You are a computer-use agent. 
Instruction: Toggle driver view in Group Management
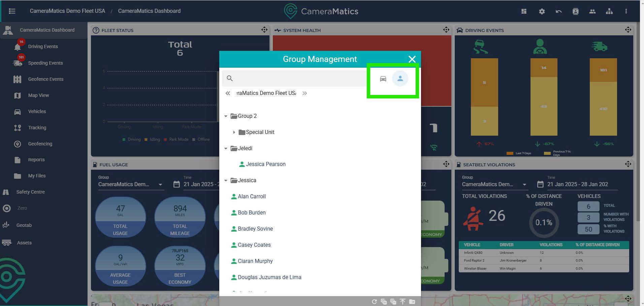pos(400,78)
